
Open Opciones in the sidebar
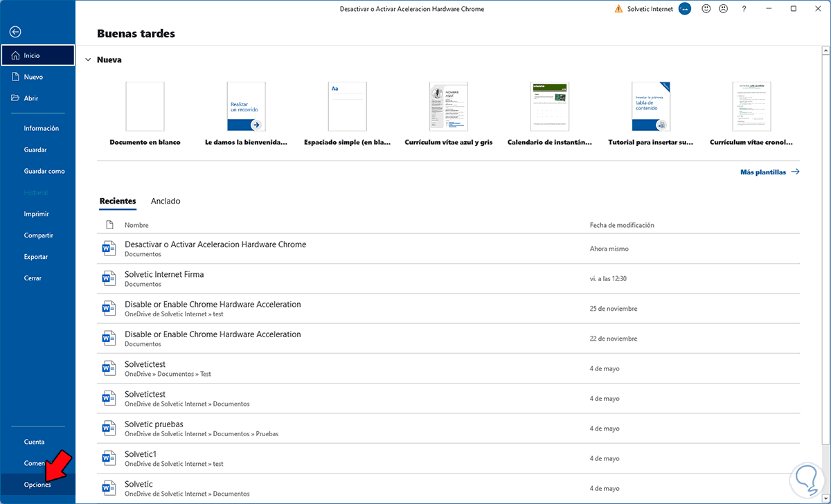[x=37, y=485]
